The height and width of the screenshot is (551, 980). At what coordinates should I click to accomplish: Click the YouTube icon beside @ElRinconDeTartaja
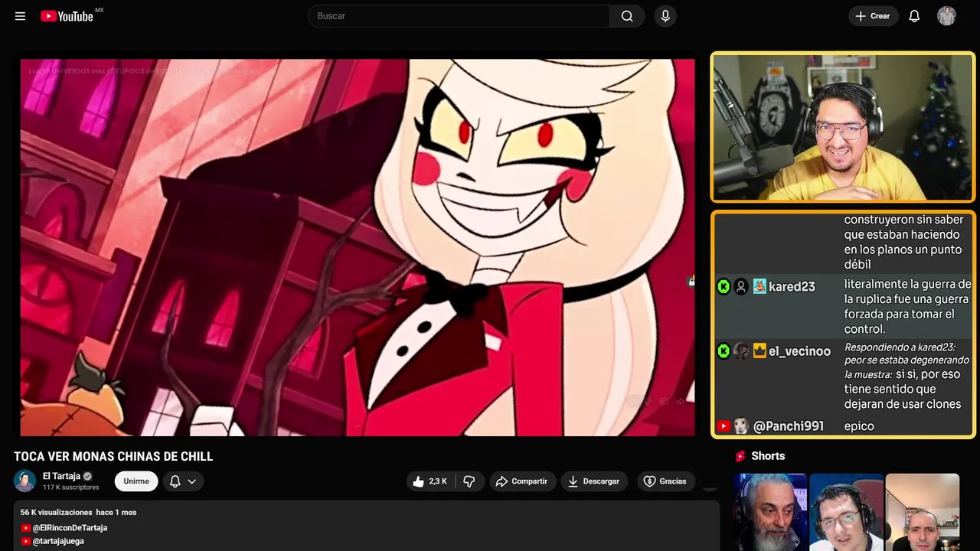26,528
